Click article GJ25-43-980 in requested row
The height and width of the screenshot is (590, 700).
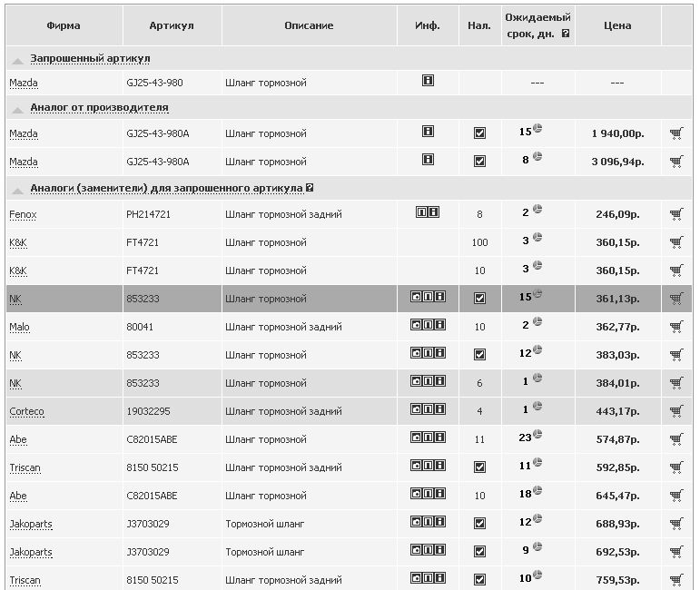tap(154, 83)
